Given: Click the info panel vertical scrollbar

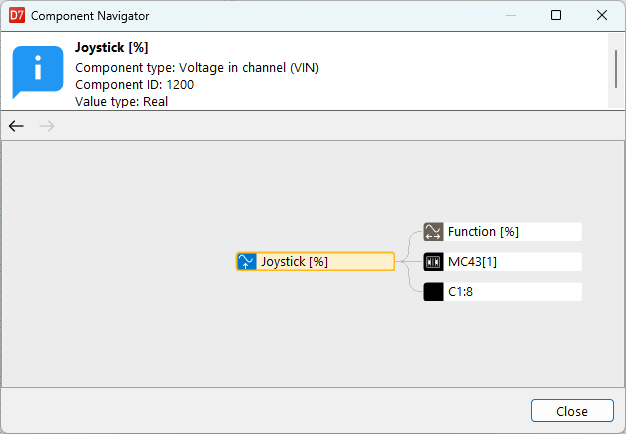Looking at the screenshot, I should [615, 70].
